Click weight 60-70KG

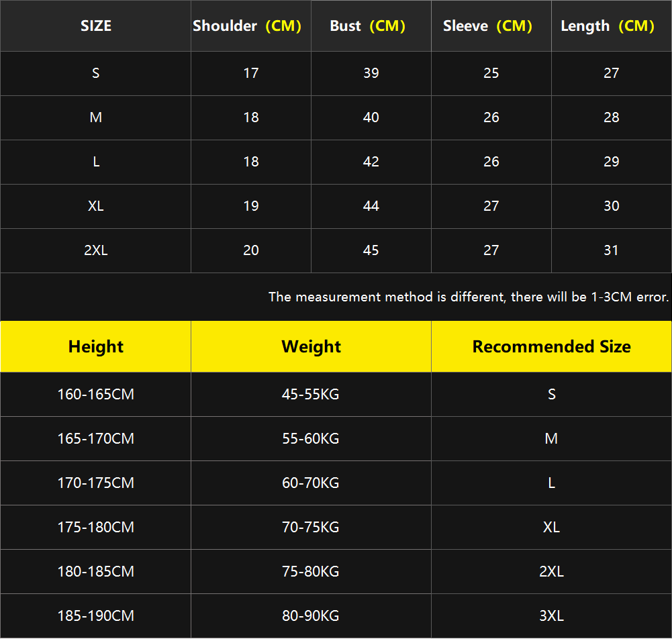coord(311,483)
